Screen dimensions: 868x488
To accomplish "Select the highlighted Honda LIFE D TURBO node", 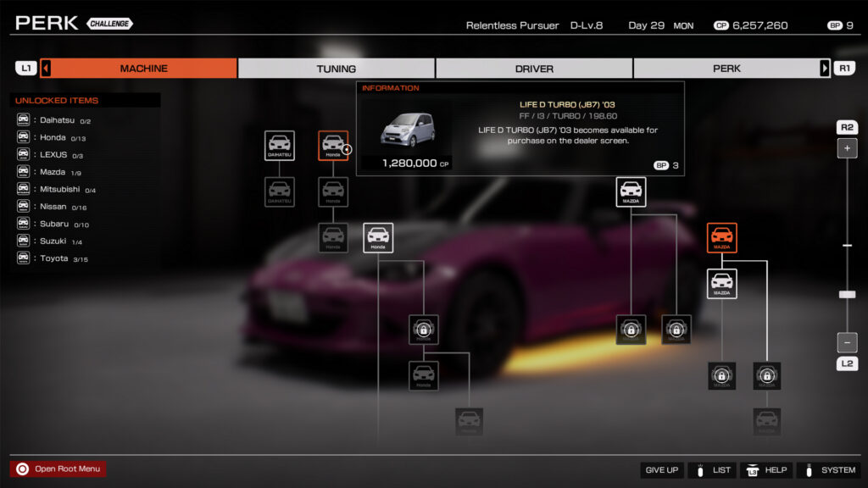I will point(333,145).
